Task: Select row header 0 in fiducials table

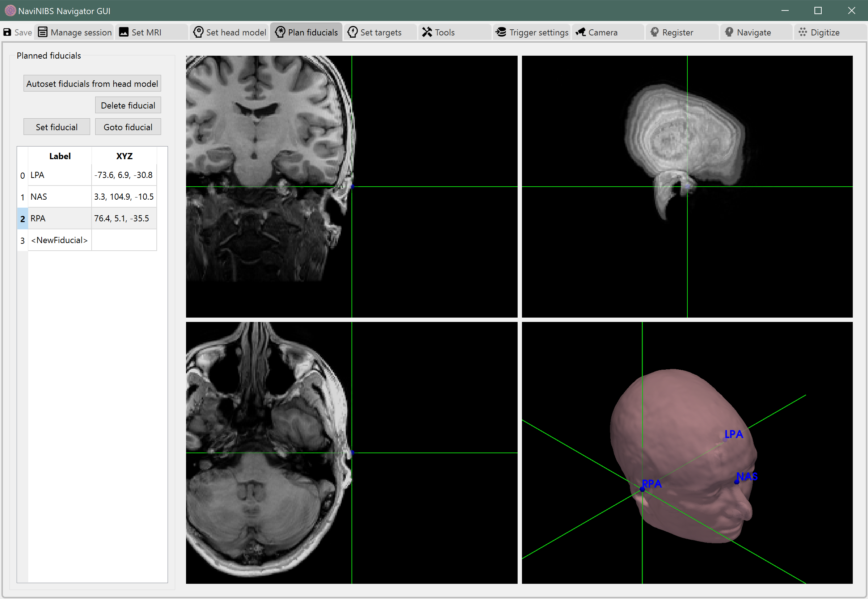Action: pyautogui.click(x=22, y=175)
